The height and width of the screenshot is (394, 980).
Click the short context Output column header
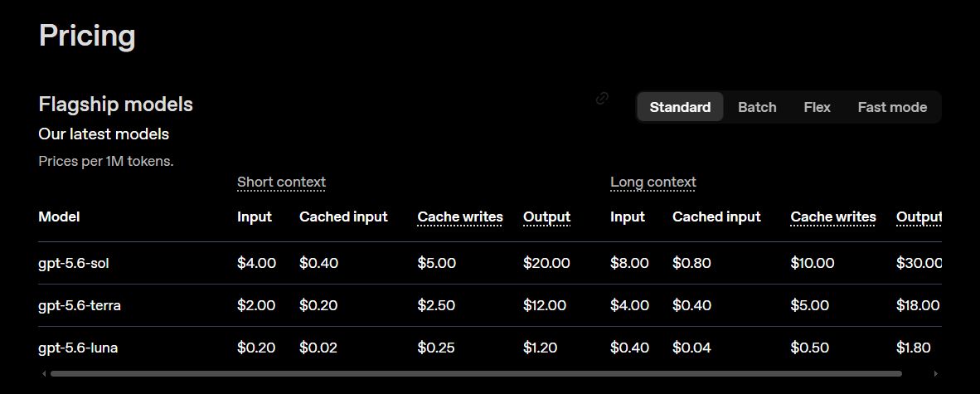(547, 217)
